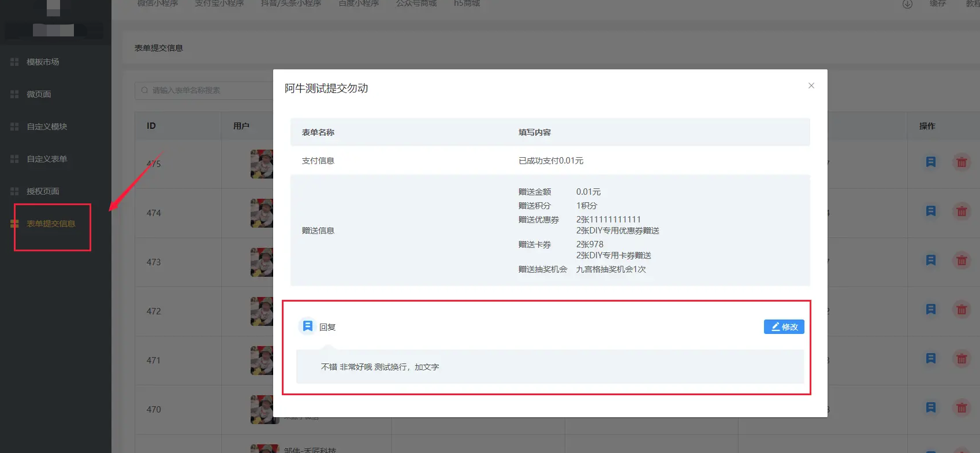Click the 表单名称 header in dialog
This screenshot has width=980, height=453.
tap(318, 132)
